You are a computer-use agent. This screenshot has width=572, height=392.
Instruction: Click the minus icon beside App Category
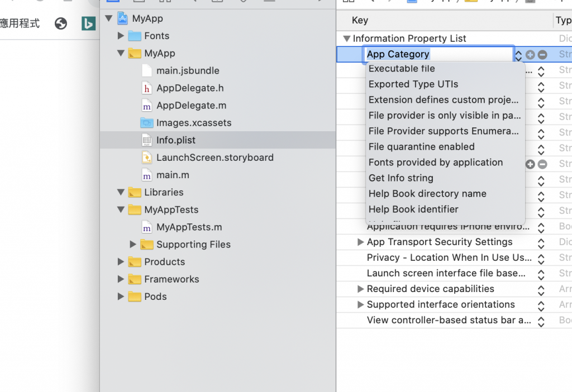point(542,55)
